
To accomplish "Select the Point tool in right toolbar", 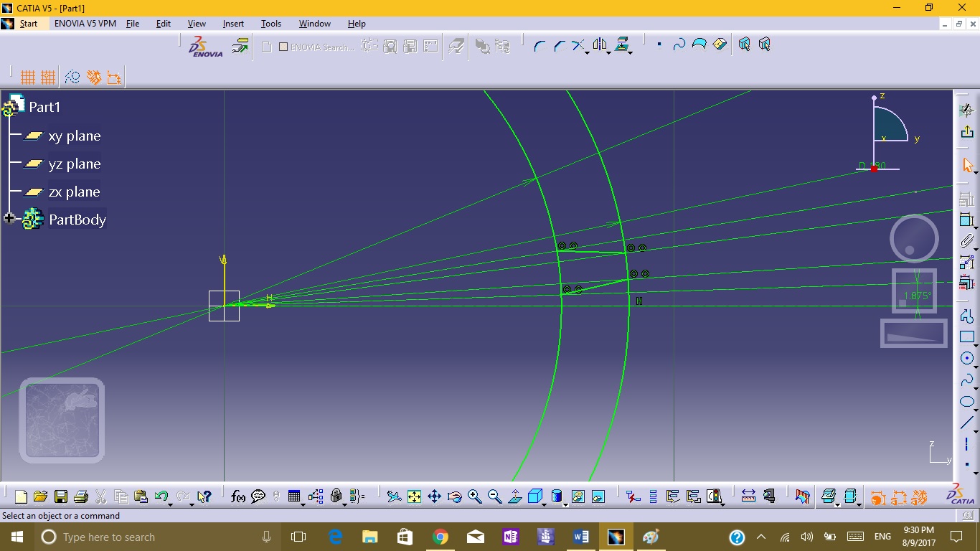I will click(967, 465).
